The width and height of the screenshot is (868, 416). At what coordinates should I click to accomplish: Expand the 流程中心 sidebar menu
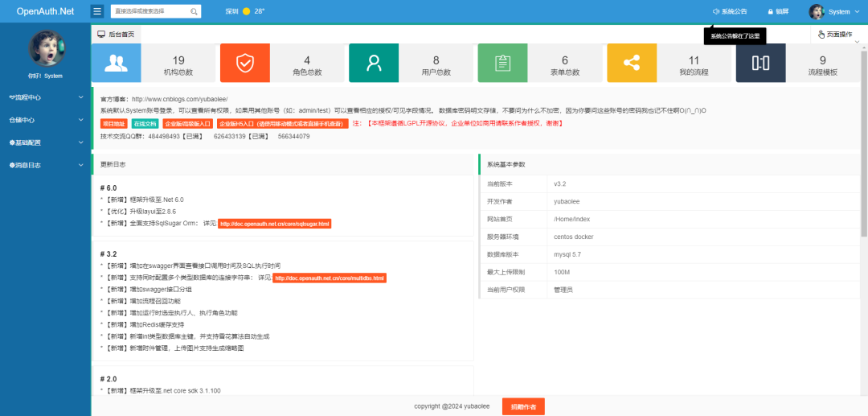click(x=45, y=97)
